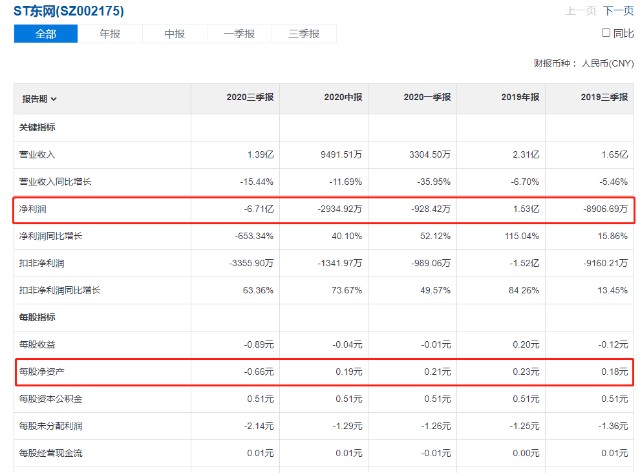
Task: Click the 每股未分配利润 row label
Action: coord(50,426)
